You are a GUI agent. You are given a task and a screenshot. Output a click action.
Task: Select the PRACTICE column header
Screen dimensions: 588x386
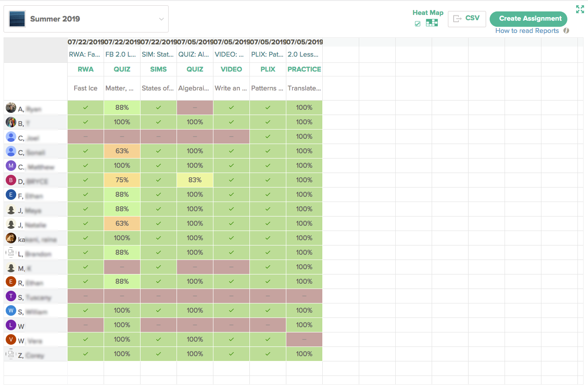click(x=304, y=69)
